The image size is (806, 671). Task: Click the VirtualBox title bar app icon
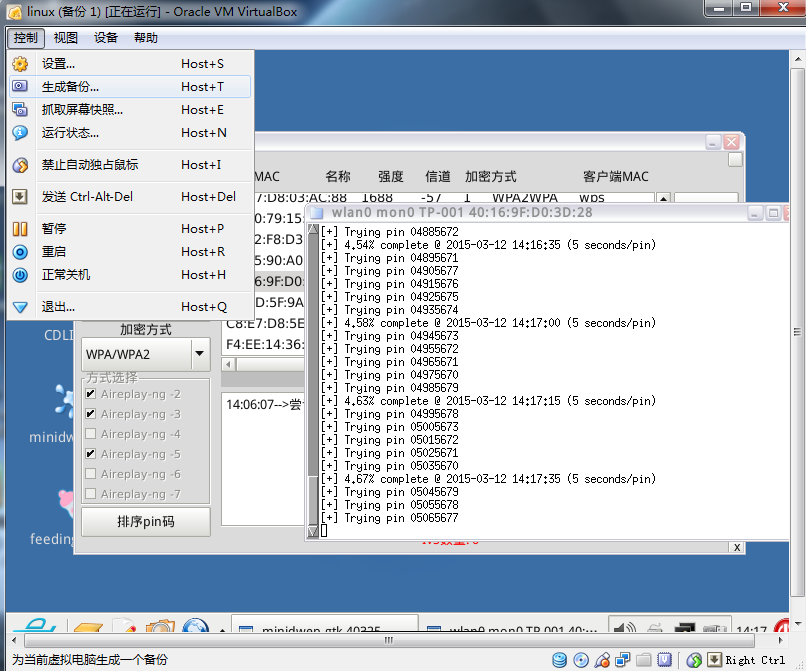pos(15,12)
